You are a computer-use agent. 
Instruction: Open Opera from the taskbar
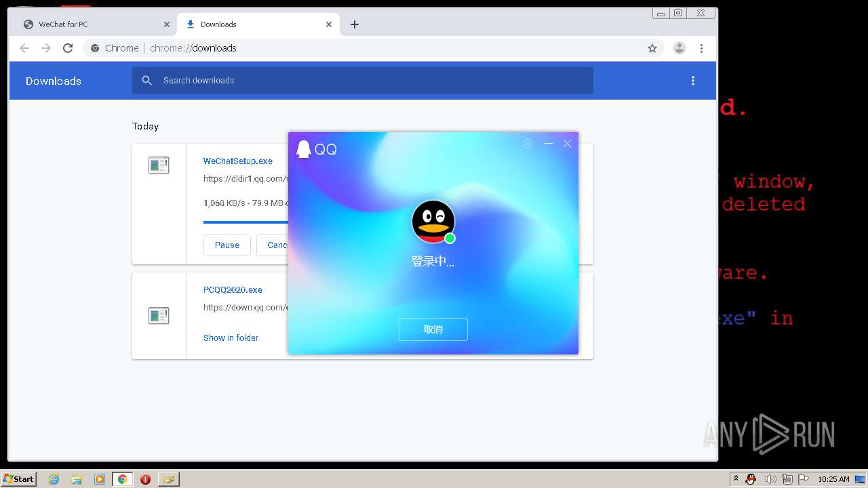point(145,479)
